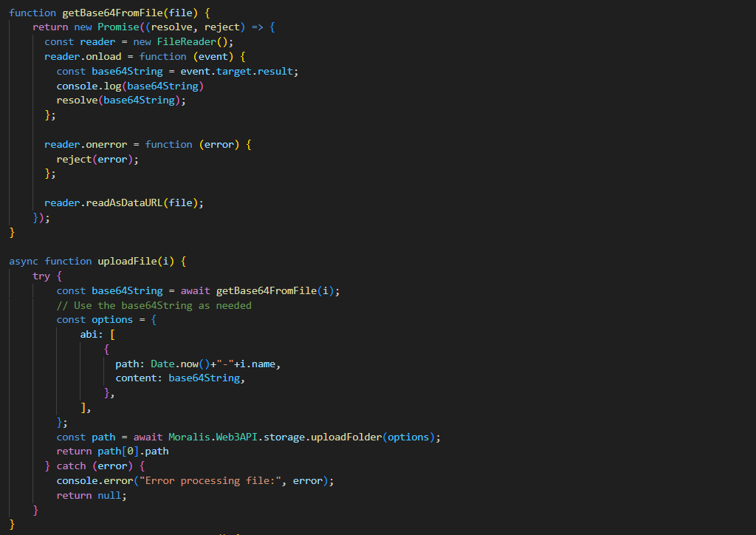Click the 'file' parameter in getBase64FromFile(file)
Viewport: 756px width, 535px height.
(180, 13)
